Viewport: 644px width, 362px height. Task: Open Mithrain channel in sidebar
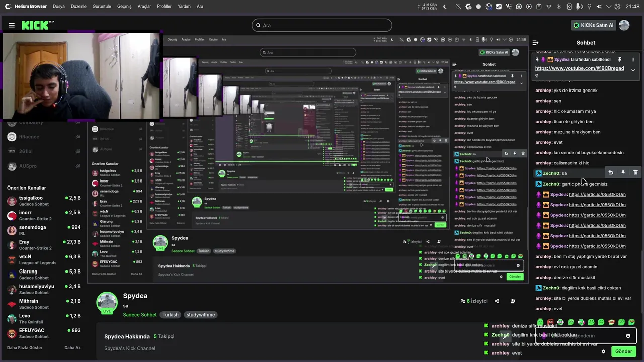44,304
